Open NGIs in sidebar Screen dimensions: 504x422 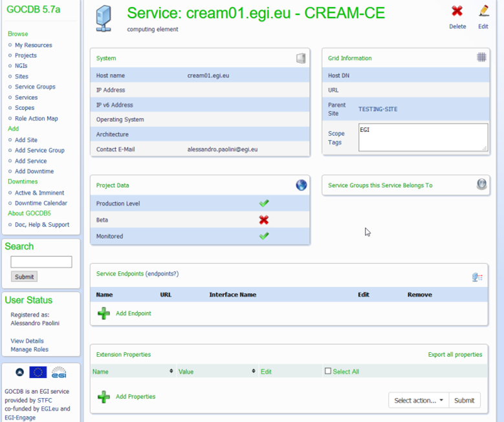pos(21,65)
